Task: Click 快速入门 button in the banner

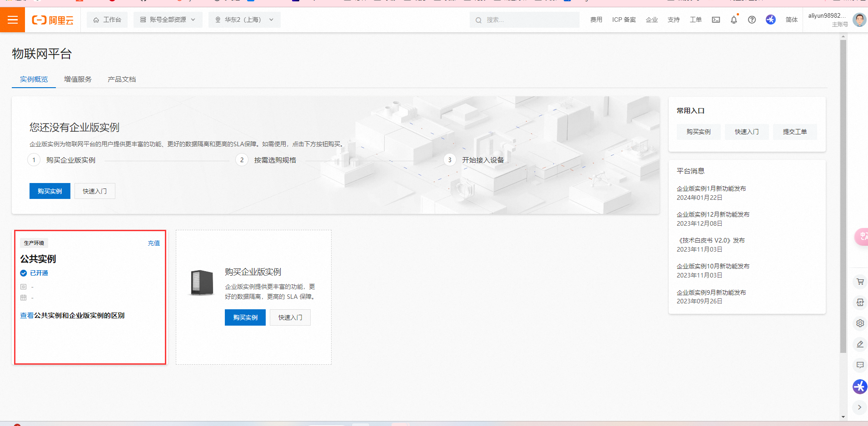Action: click(95, 191)
